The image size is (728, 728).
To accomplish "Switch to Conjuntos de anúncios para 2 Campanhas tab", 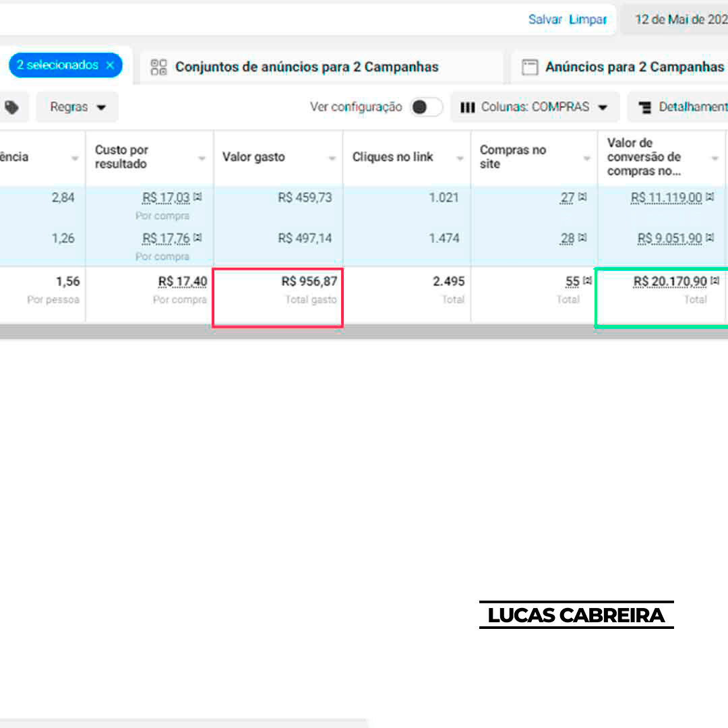I will (x=307, y=67).
